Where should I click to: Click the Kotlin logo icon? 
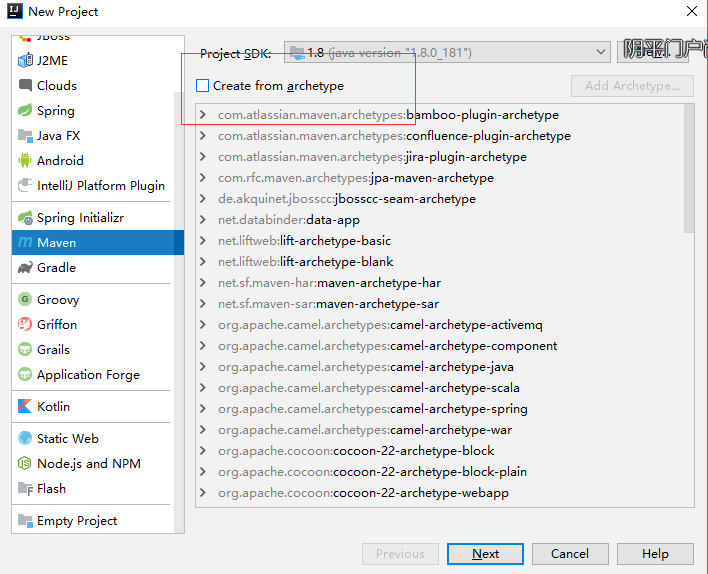pyautogui.click(x=25, y=406)
